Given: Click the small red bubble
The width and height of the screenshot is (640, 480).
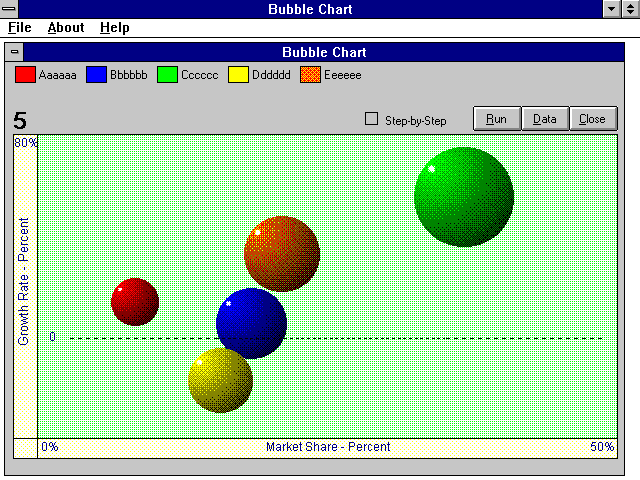Looking at the screenshot, I should (x=135, y=302).
